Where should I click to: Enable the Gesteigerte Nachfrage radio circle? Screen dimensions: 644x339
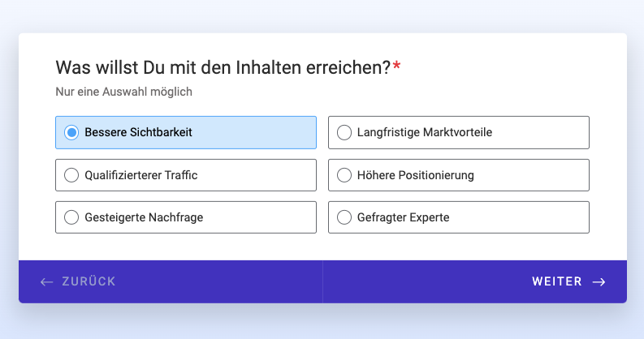pos(71,217)
